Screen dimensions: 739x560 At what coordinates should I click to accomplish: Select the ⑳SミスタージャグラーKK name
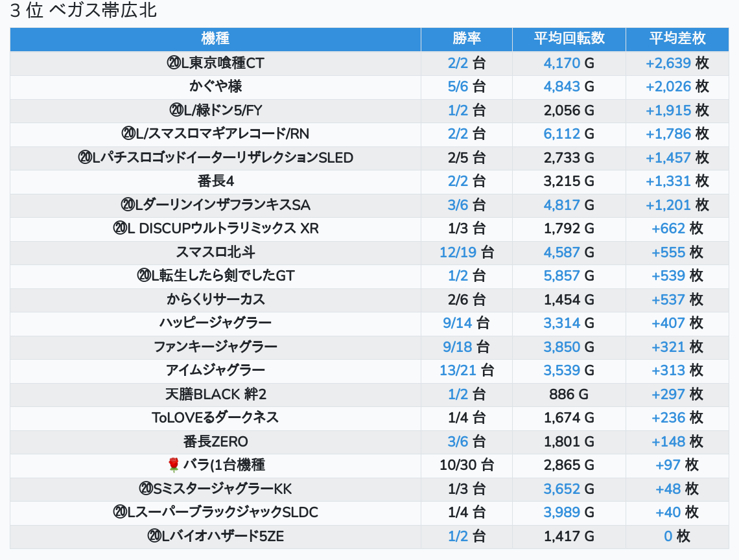coord(215,489)
